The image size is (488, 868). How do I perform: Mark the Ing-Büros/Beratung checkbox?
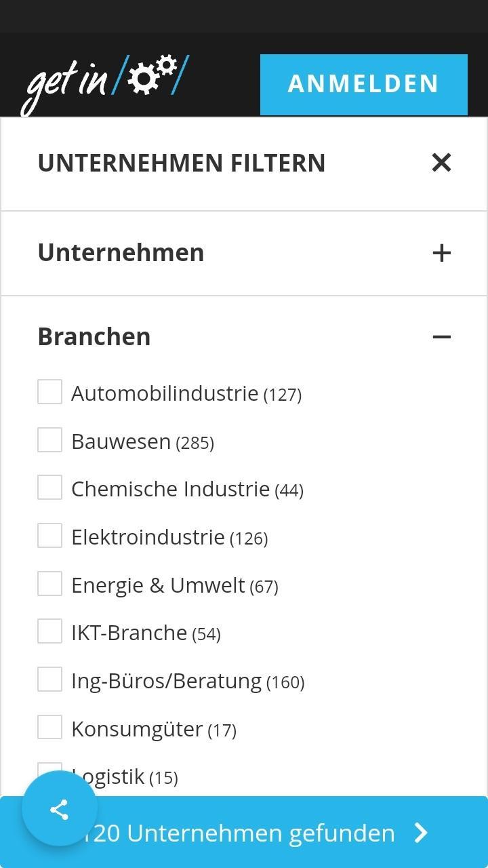pyautogui.click(x=49, y=679)
